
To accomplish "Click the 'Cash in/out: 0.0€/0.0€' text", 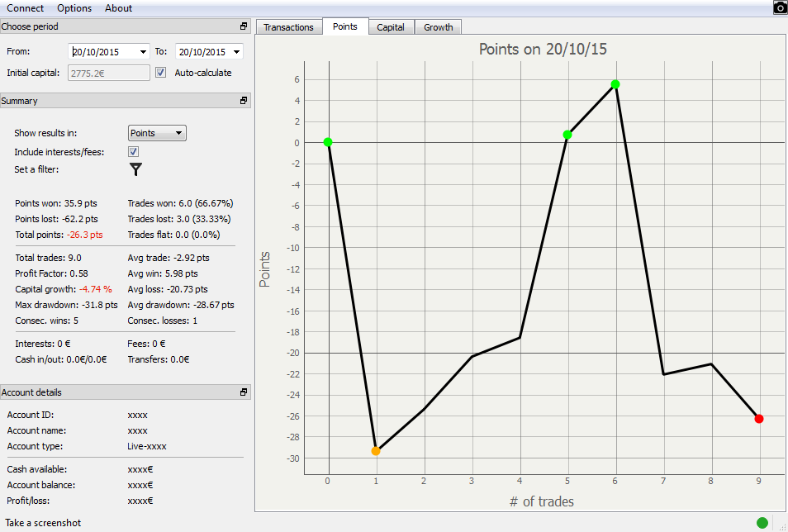I will coord(61,359).
